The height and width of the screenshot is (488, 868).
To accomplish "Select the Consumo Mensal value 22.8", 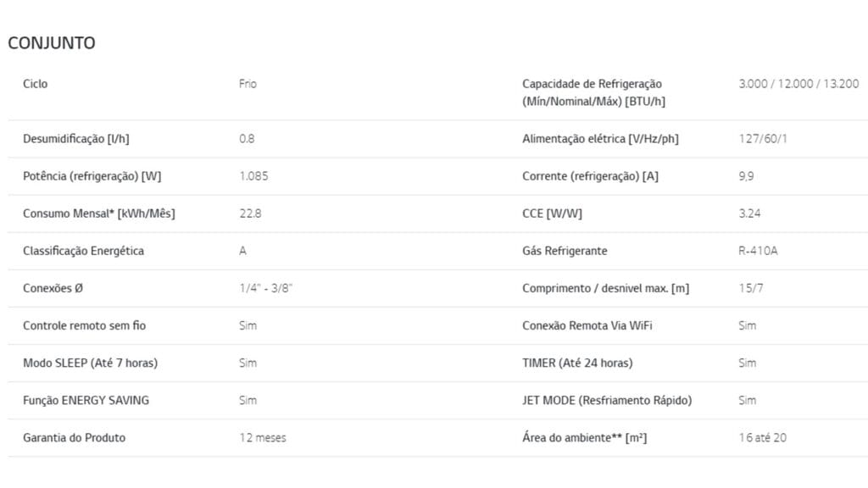I will pos(250,213).
